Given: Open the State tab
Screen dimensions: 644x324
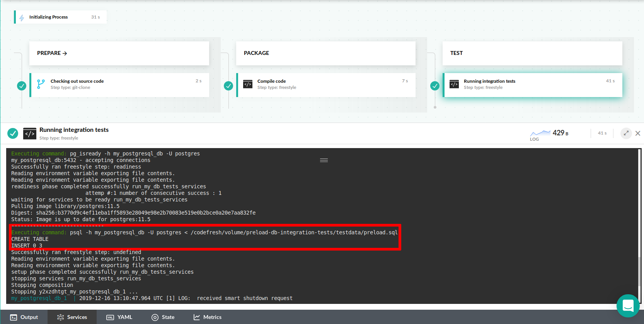Looking at the screenshot, I should (163, 317).
